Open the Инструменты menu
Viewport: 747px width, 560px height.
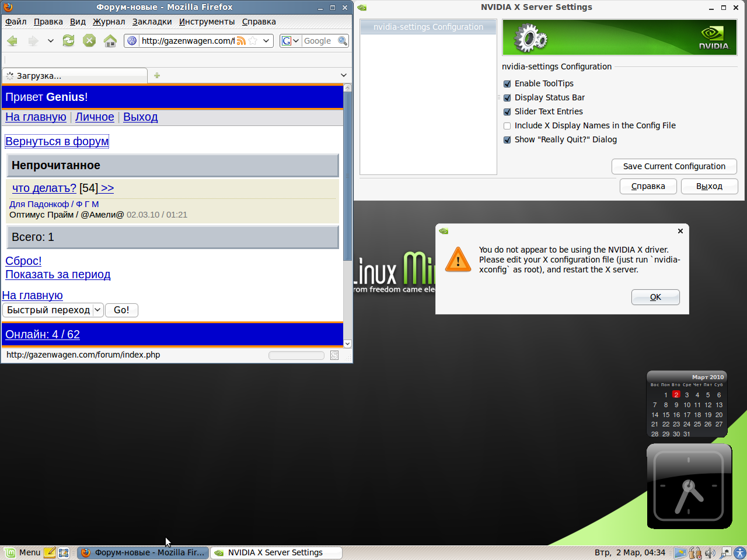pos(207,22)
